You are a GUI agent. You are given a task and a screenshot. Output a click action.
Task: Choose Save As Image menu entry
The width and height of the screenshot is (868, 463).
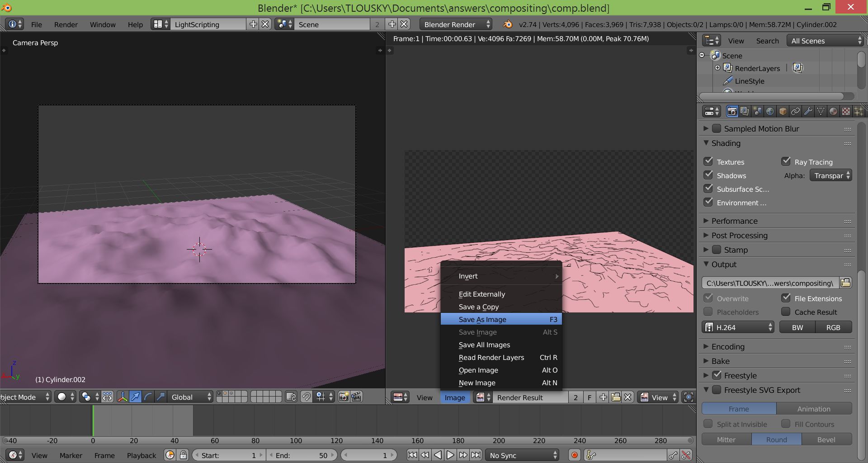[501, 319]
